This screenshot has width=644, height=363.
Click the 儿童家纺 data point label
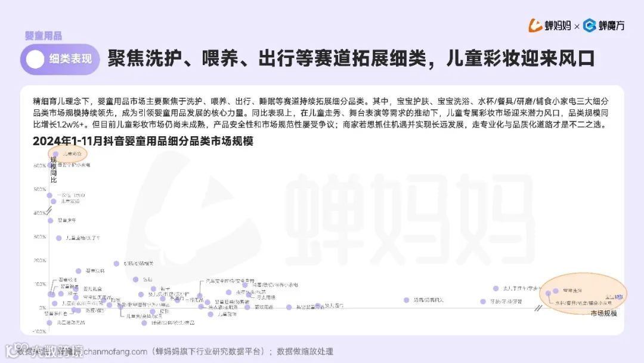pos(70,201)
